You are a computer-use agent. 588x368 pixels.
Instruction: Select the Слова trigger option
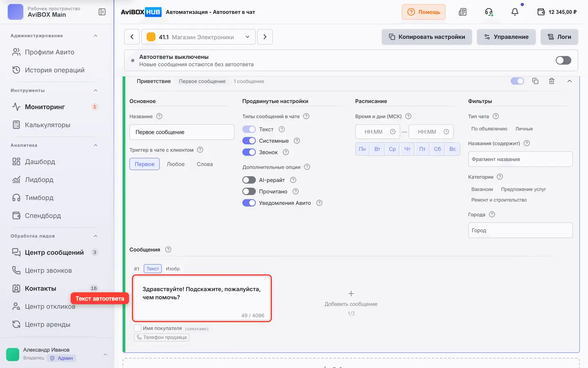pos(205,164)
